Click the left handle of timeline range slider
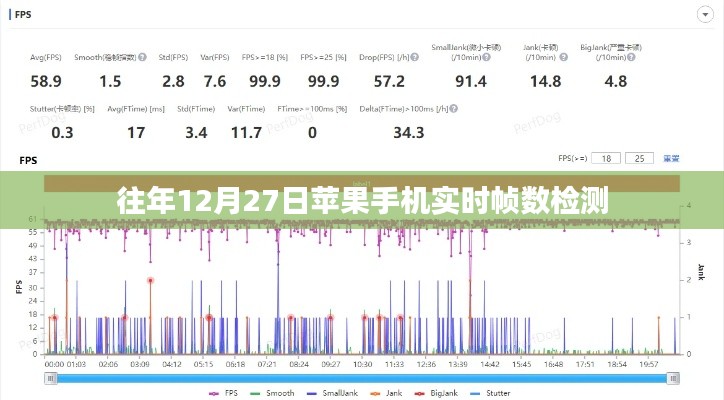 pyautogui.click(x=50, y=378)
